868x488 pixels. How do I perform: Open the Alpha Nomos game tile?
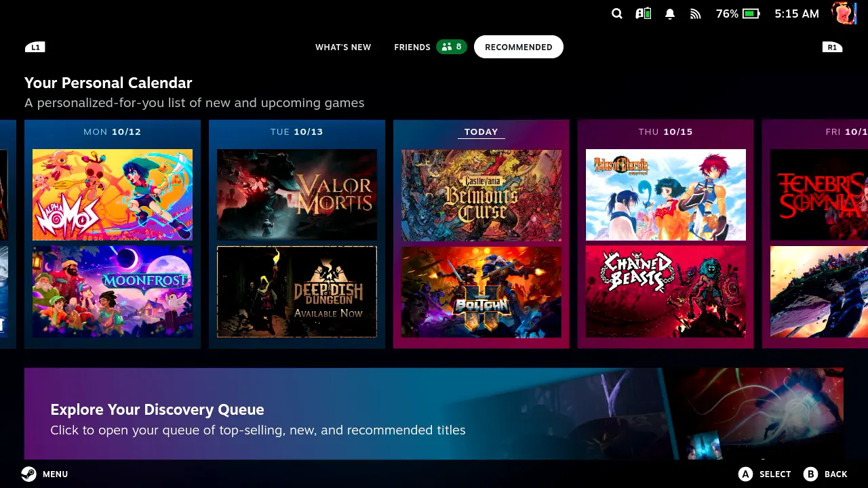113,195
